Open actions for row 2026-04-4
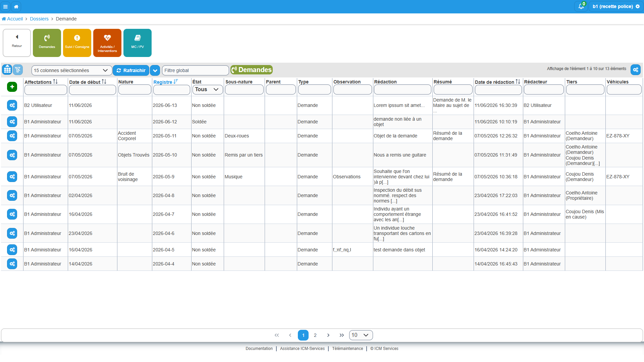The image size is (644, 362). pos(12,264)
